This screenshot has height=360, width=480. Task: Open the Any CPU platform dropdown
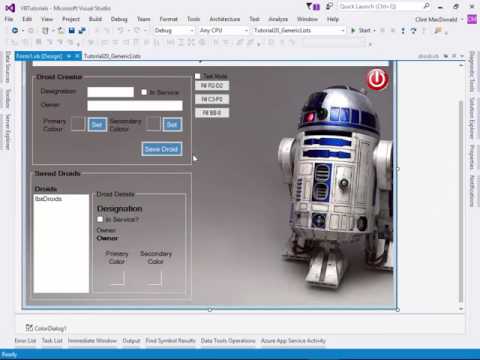223,30
